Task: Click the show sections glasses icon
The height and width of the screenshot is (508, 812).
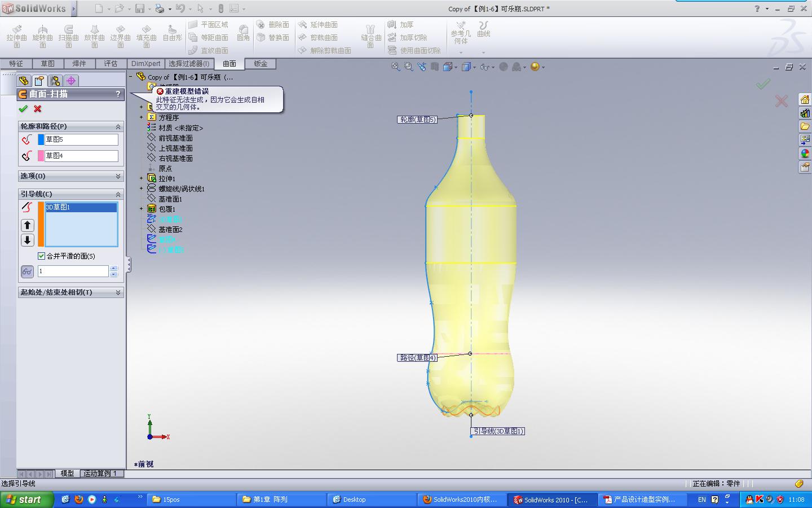Action: [x=27, y=271]
